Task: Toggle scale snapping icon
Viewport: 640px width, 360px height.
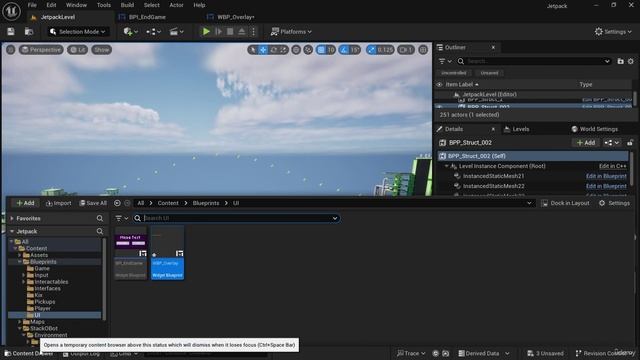Action: [371, 50]
